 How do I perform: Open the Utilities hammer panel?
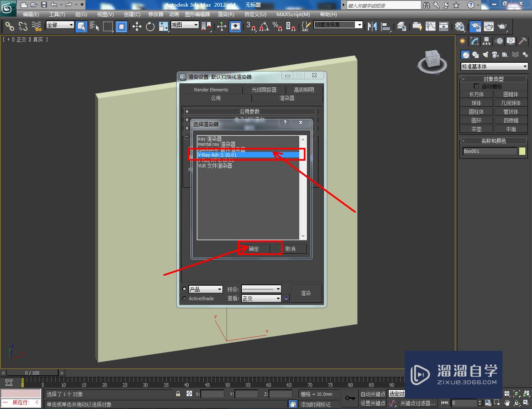[523, 41]
